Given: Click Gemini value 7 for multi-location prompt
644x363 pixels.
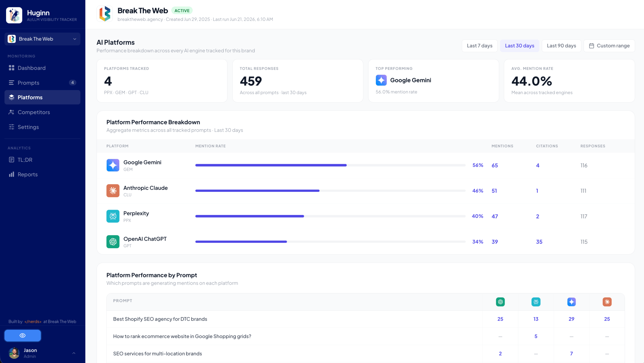Looking at the screenshot, I should [571, 354].
